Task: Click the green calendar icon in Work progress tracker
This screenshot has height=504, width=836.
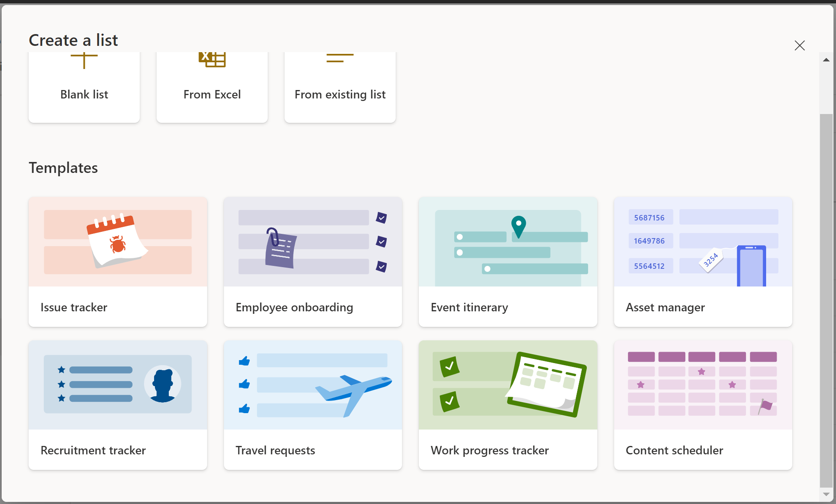Action: pos(546,384)
